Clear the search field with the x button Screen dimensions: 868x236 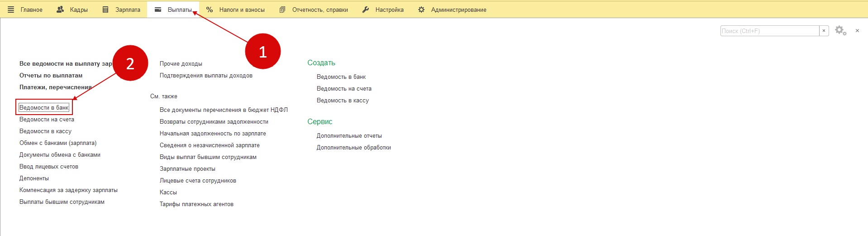[x=824, y=31]
